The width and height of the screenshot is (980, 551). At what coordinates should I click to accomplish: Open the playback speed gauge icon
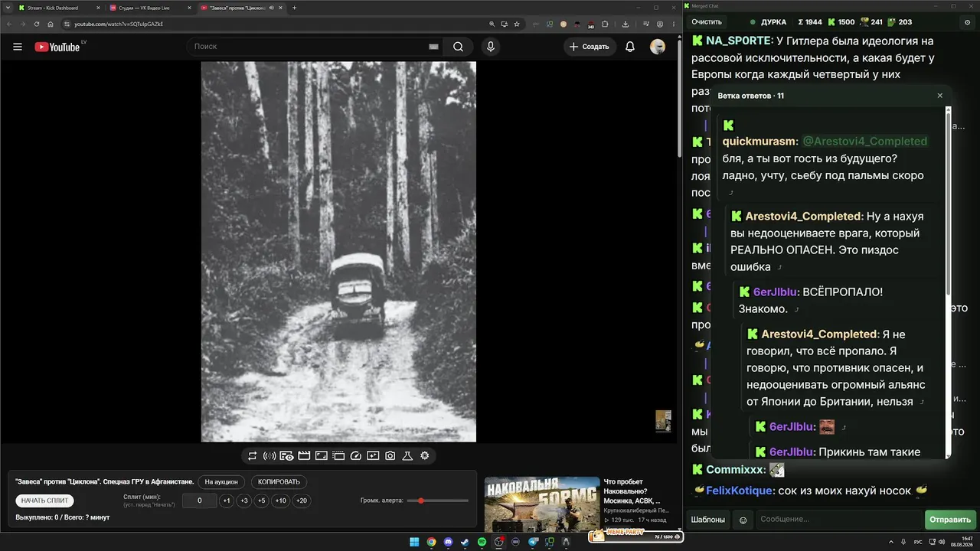(355, 456)
